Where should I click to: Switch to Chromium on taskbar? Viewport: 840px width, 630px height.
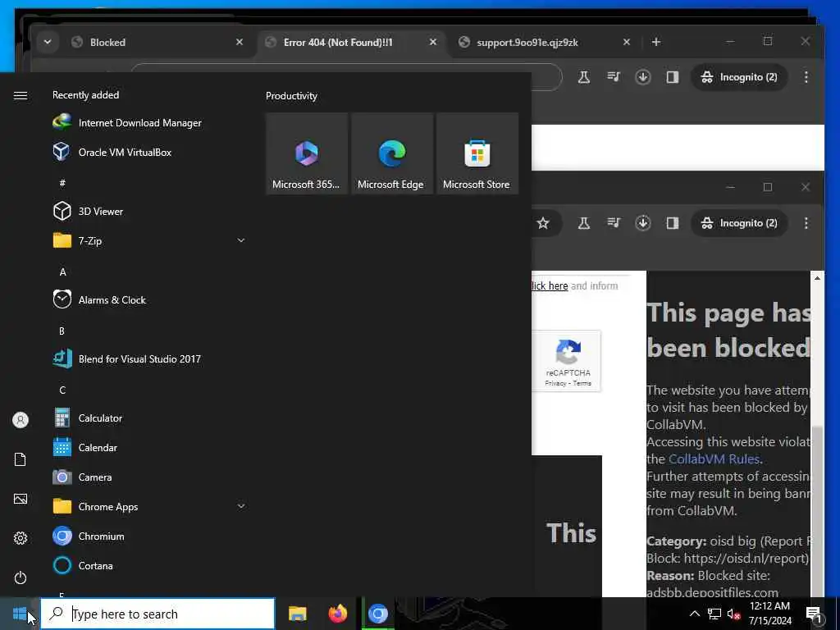(x=377, y=614)
